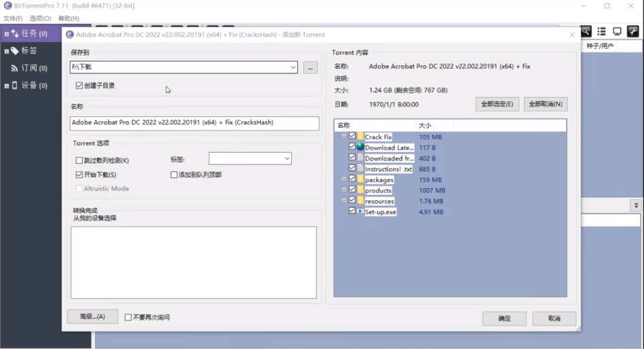Expand the 任务 (0) sidebar node

click(x=7, y=34)
